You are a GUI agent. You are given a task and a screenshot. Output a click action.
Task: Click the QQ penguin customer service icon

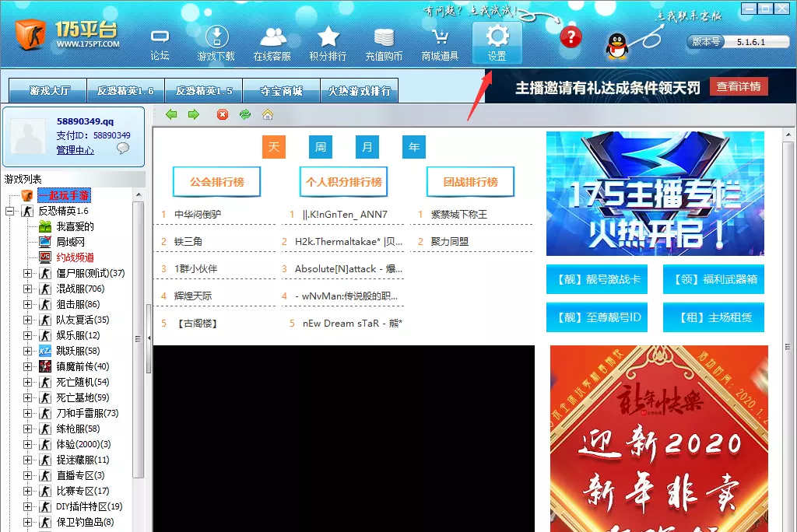tap(617, 46)
